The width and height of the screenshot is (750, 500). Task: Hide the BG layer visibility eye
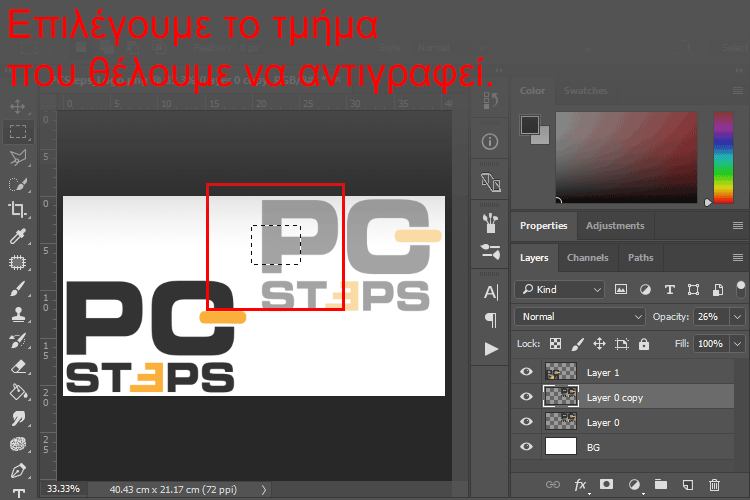[526, 446]
